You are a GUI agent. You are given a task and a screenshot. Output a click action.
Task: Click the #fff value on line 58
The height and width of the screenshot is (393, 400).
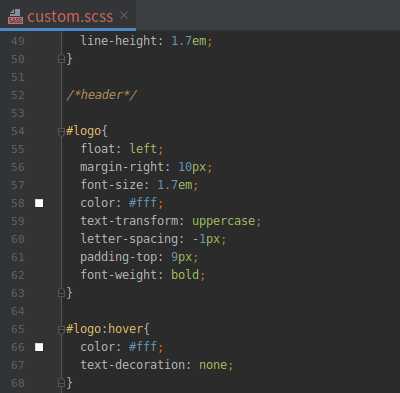(143, 203)
